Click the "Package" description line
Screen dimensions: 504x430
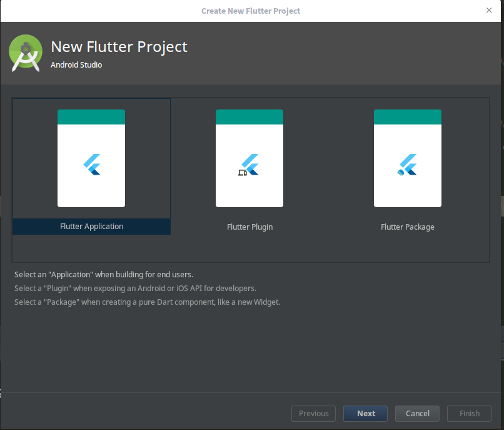point(147,302)
